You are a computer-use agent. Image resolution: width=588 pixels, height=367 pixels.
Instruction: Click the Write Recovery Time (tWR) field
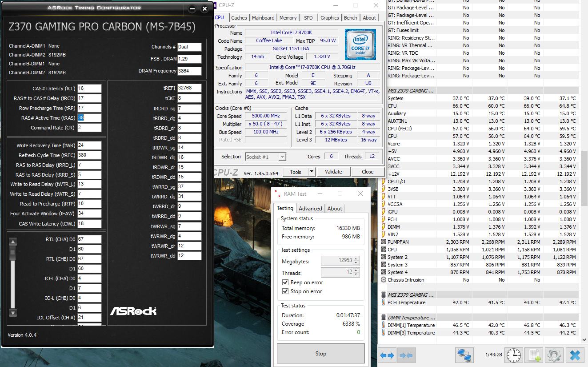point(89,145)
